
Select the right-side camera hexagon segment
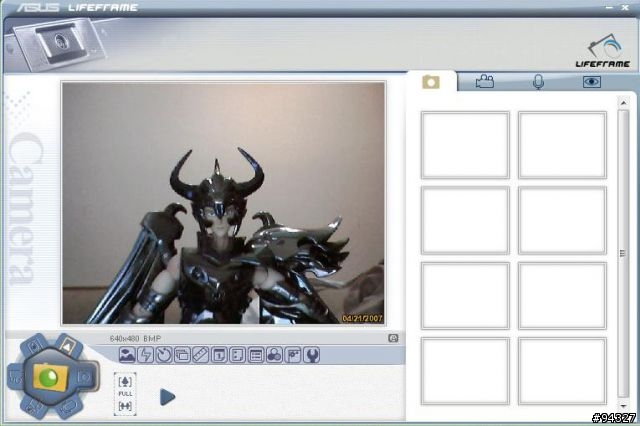84,377
